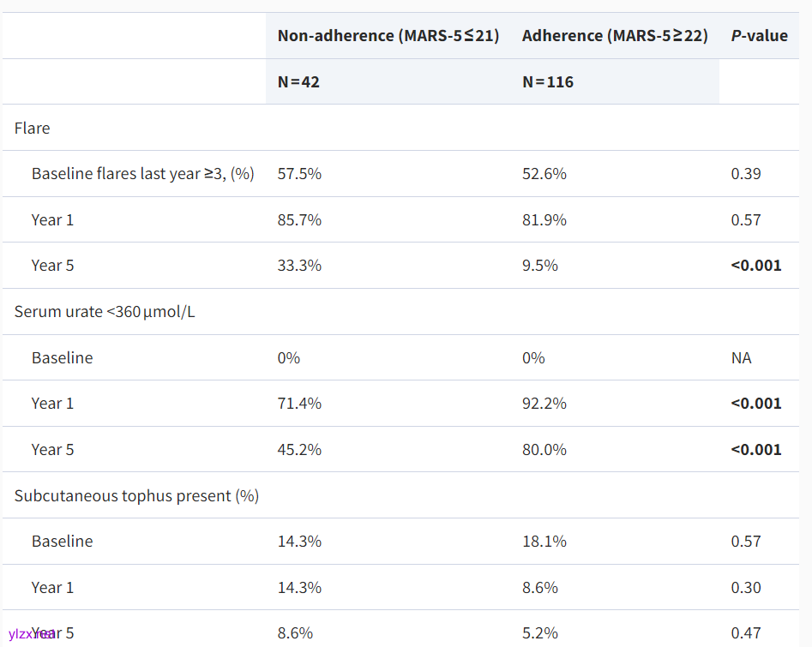Click the Non-adherence (MARS-5≤21) column header
This screenshot has height=647, width=812.
(388, 36)
